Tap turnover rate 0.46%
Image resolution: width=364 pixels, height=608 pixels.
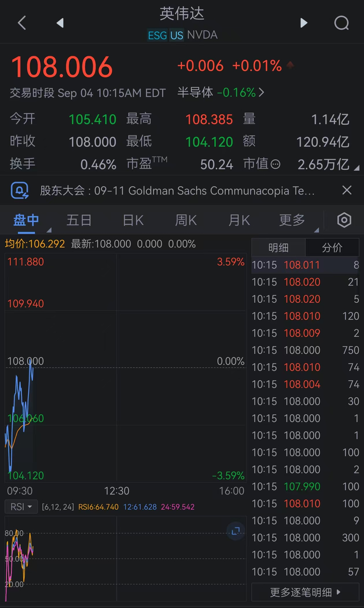pyautogui.click(x=98, y=164)
